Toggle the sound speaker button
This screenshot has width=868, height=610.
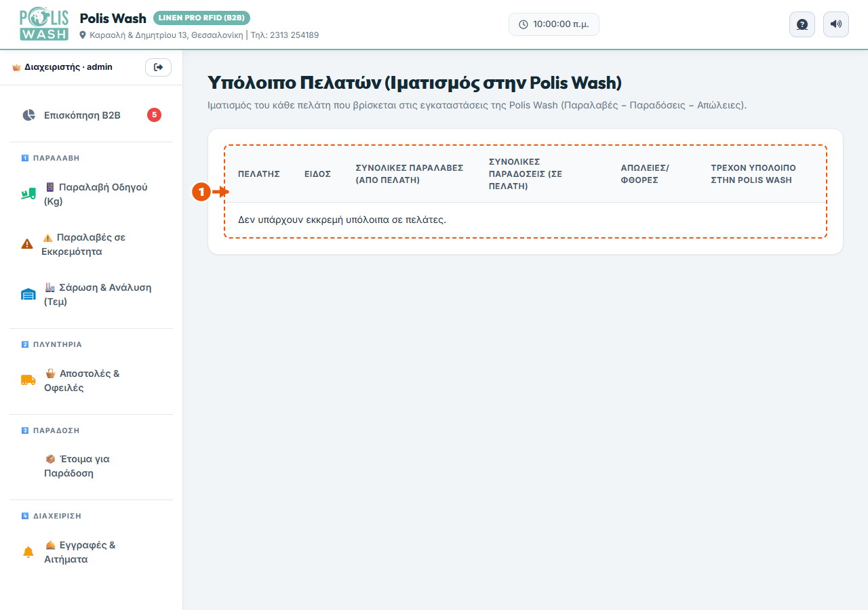pyautogui.click(x=836, y=24)
